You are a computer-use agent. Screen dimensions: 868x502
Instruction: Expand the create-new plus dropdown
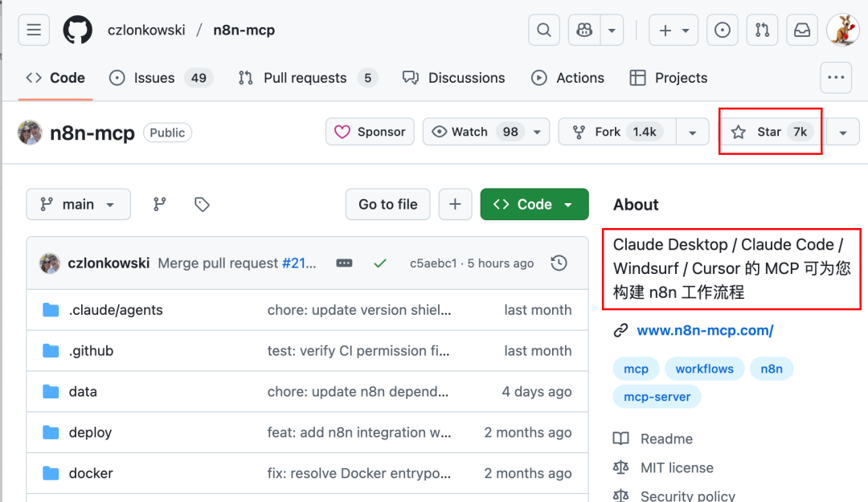tap(674, 31)
